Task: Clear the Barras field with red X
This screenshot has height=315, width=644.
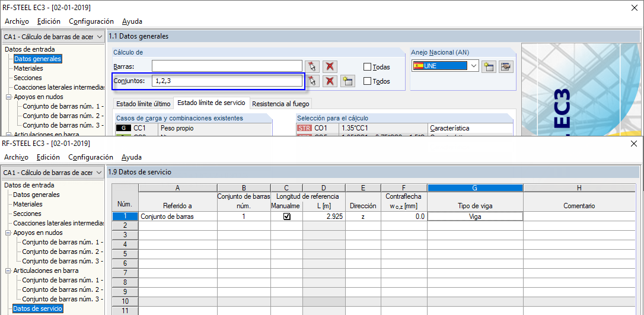Action: pos(329,66)
